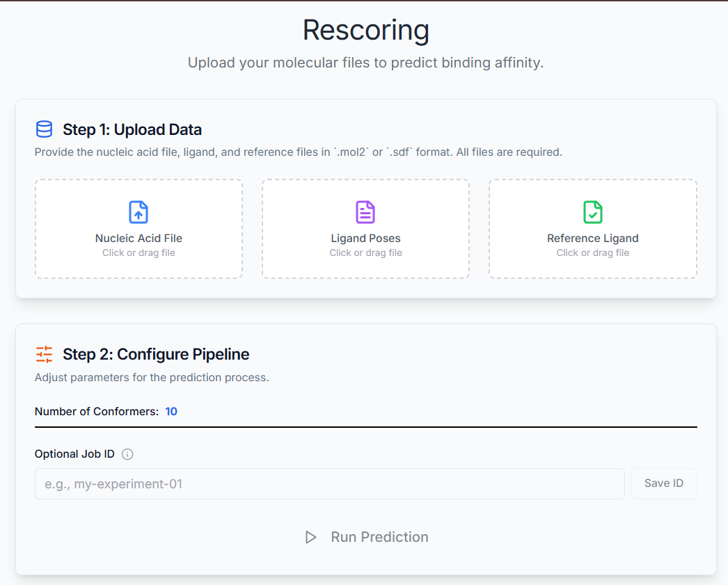Click the purple document icon above Ligand Poses
Viewport: 728px width, 585px height.
tap(365, 212)
